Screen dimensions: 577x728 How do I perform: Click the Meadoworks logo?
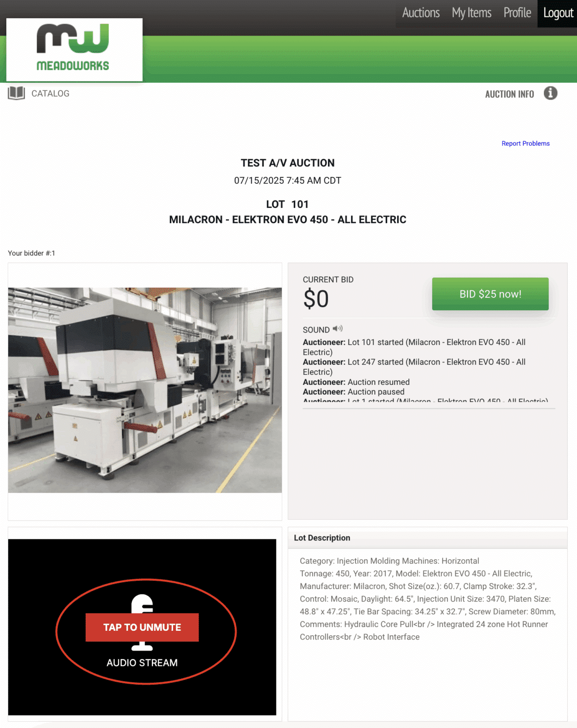(x=74, y=50)
